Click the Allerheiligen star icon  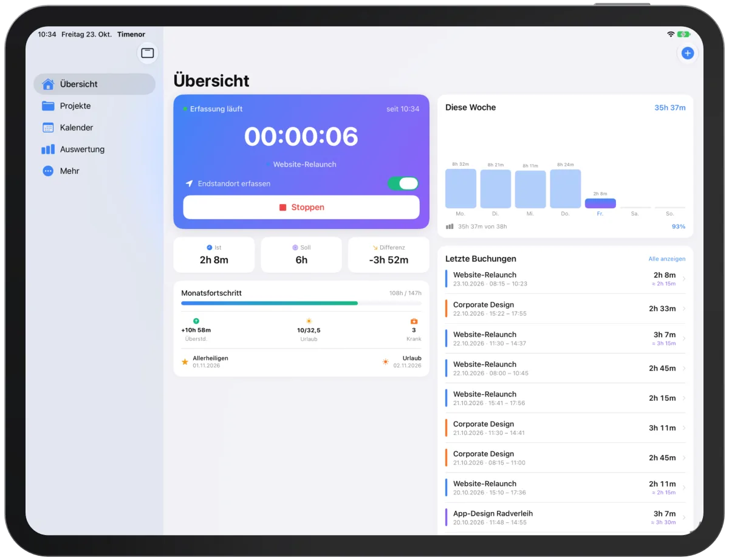[x=185, y=362]
